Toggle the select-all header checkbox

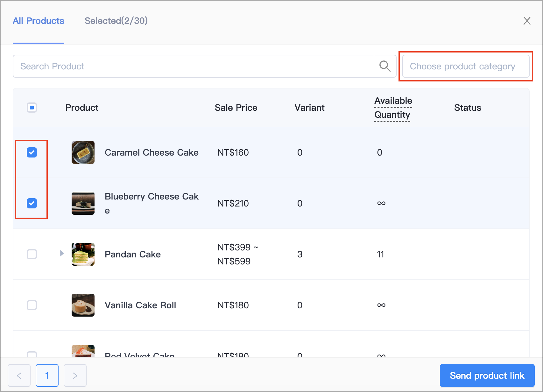pos(32,108)
